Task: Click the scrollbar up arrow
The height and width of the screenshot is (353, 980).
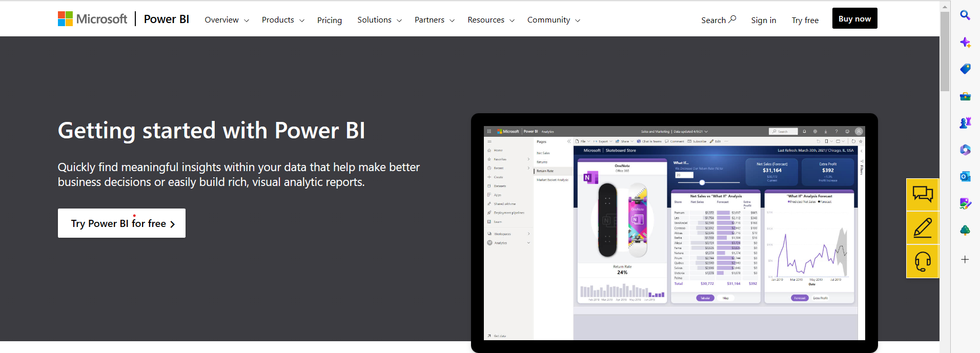Action: coord(945,7)
